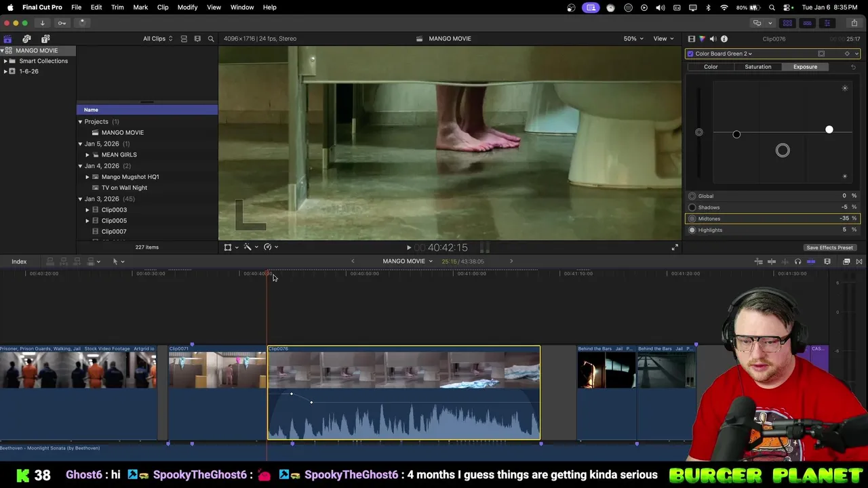
Task: Go forward in timeline history
Action: pos(511,261)
